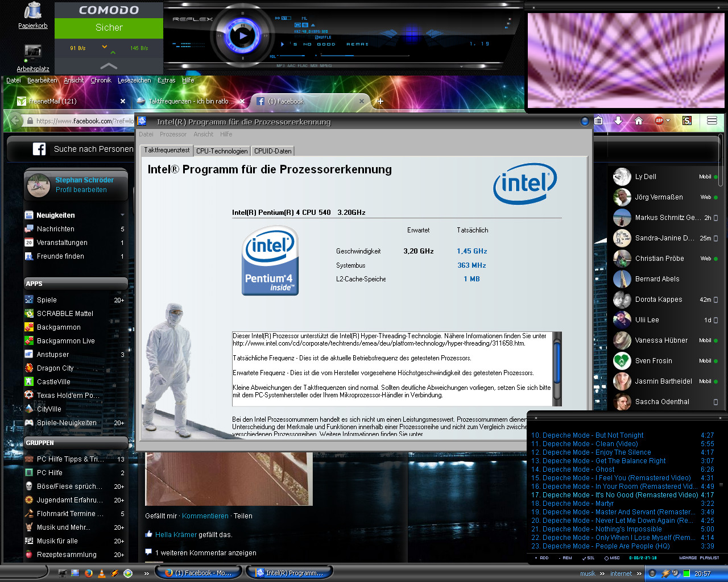728x582 pixels.
Task: Open the Papierkorb desktop icon
Action: 33,15
